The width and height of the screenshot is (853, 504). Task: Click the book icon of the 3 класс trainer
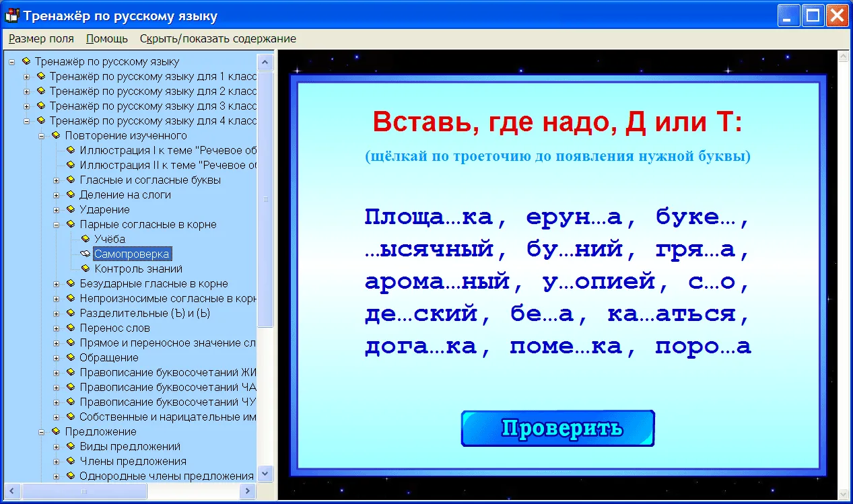pyautogui.click(x=41, y=106)
